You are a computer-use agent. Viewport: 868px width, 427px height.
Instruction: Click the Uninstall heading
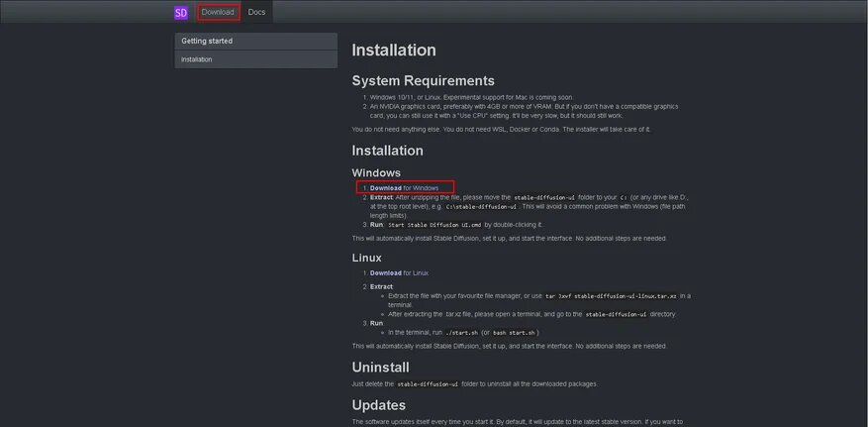380,368
